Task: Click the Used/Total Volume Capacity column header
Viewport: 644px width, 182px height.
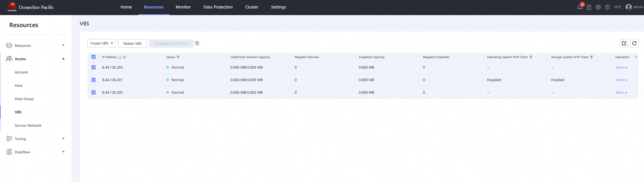Action: (x=250, y=57)
